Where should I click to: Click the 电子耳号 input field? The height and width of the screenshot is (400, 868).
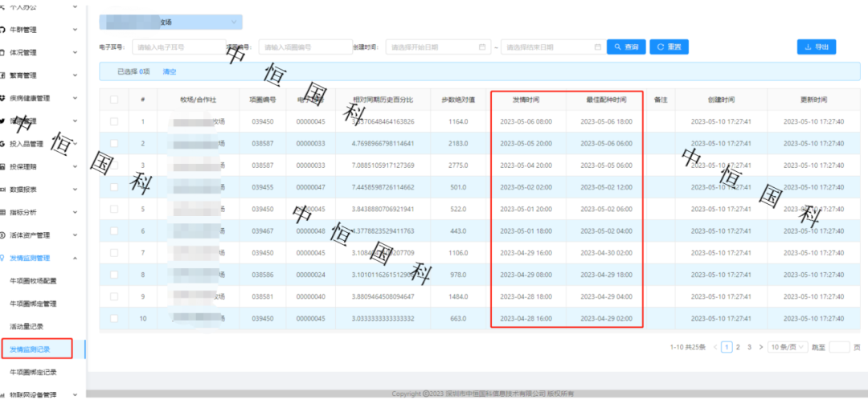[x=178, y=47]
